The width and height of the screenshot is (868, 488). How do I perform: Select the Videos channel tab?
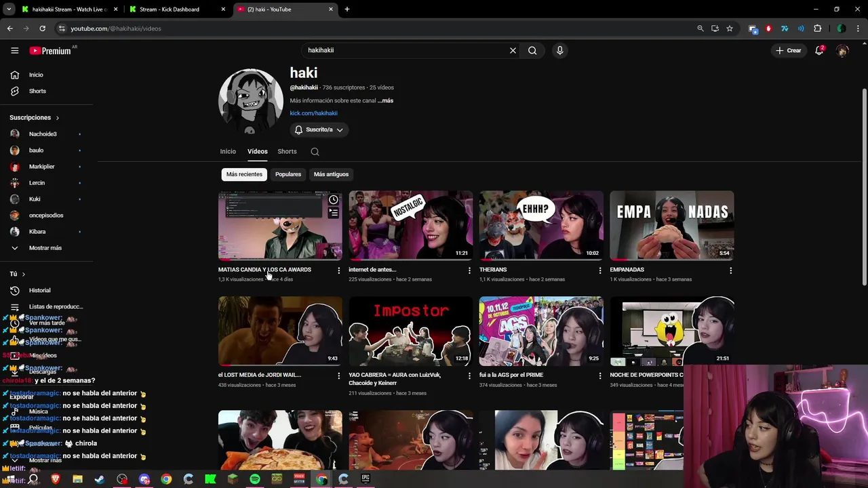pos(257,151)
